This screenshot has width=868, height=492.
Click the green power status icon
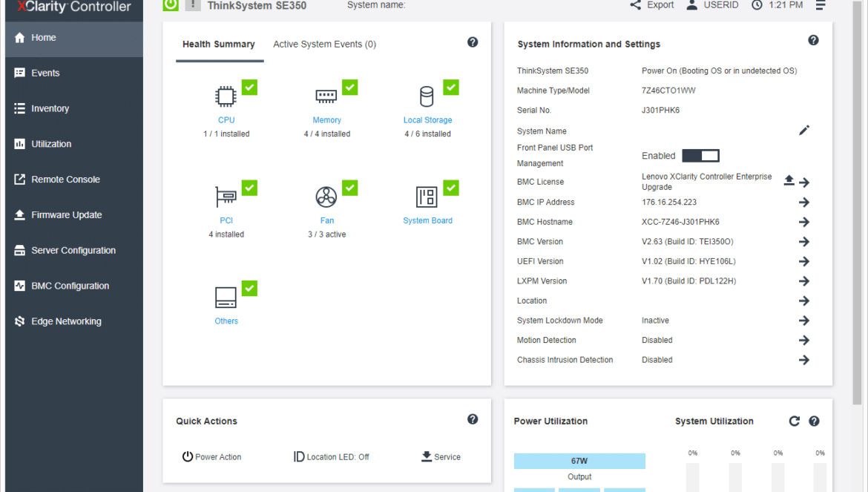click(171, 5)
